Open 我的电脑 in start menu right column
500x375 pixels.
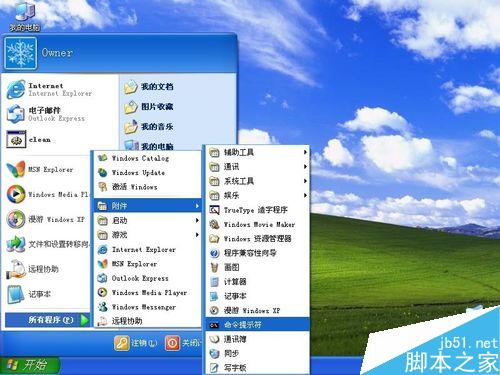click(149, 145)
